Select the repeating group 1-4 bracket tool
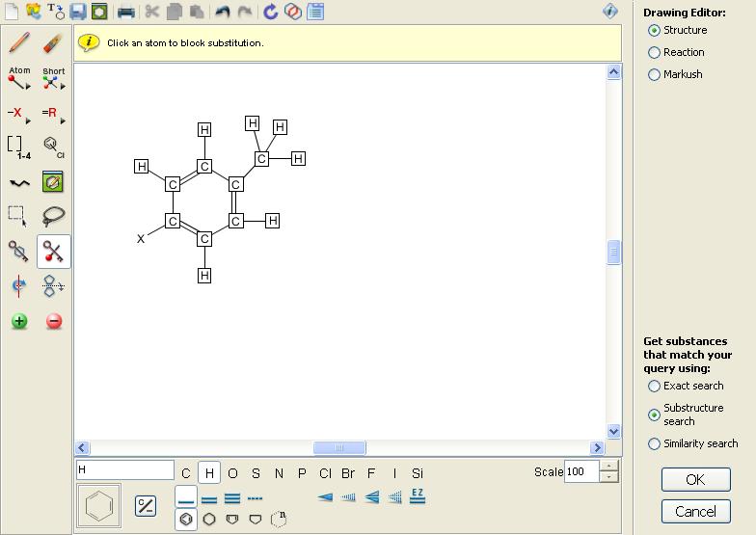The height and width of the screenshot is (535, 756). click(x=18, y=147)
